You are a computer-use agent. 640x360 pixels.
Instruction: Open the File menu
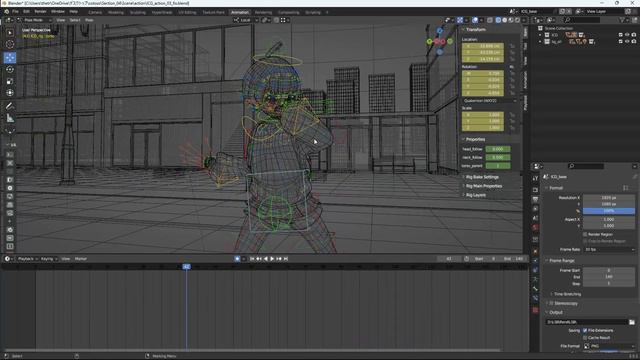coord(15,11)
